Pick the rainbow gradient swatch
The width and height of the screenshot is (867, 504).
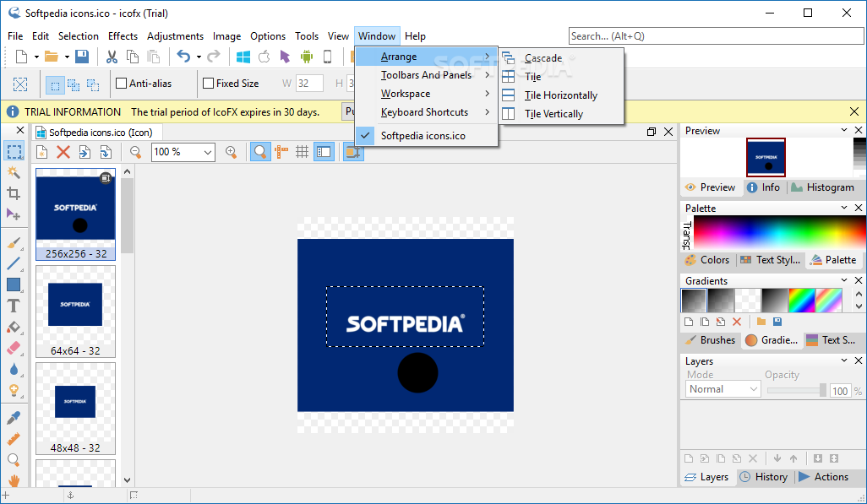[802, 301]
